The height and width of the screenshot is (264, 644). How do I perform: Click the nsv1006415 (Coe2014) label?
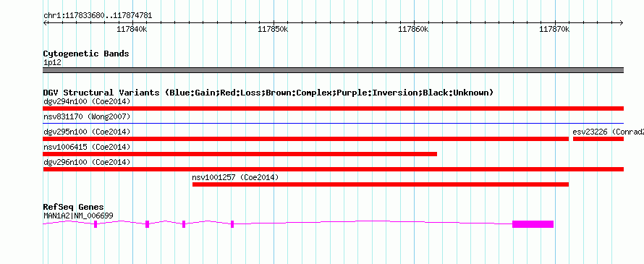coord(87,147)
